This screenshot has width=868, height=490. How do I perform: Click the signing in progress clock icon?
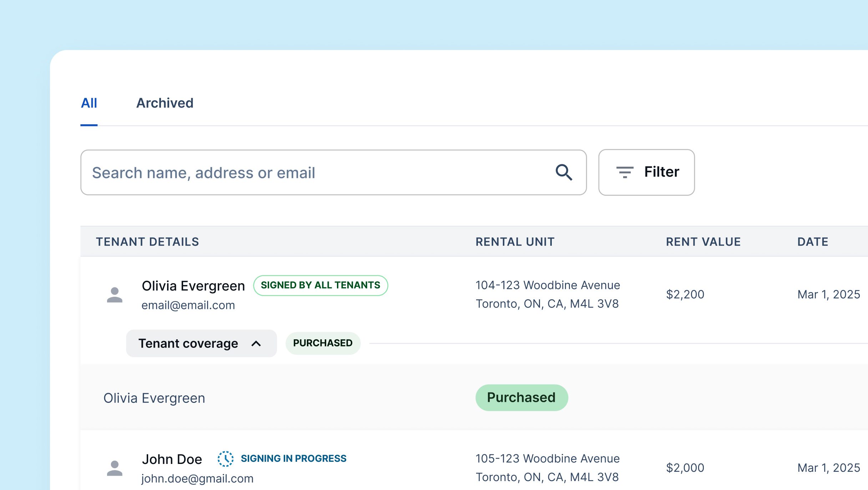(x=226, y=459)
